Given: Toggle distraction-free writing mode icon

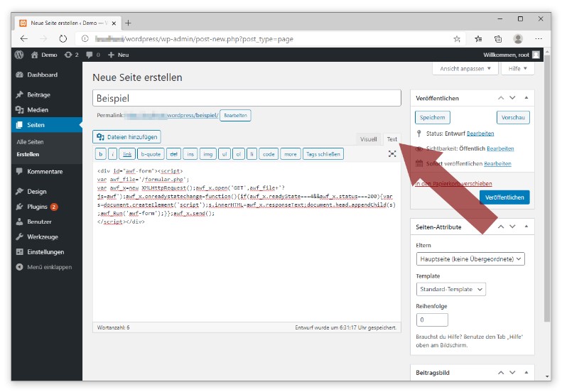Looking at the screenshot, I should coord(392,154).
